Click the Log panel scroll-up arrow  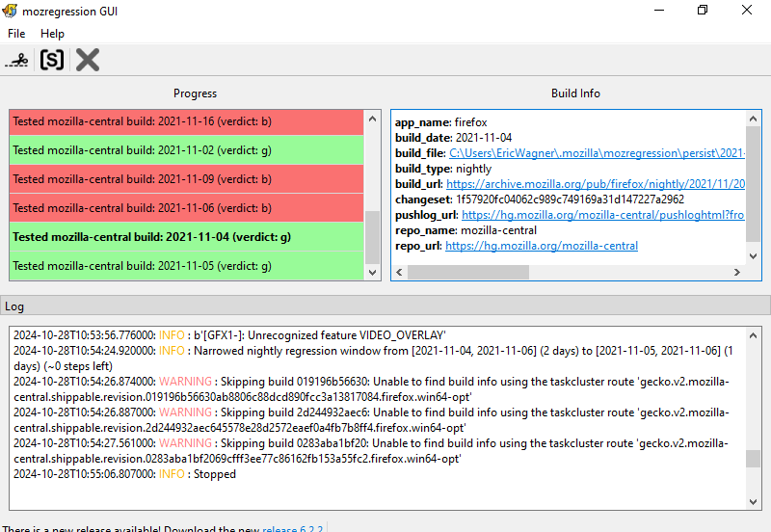click(x=753, y=335)
